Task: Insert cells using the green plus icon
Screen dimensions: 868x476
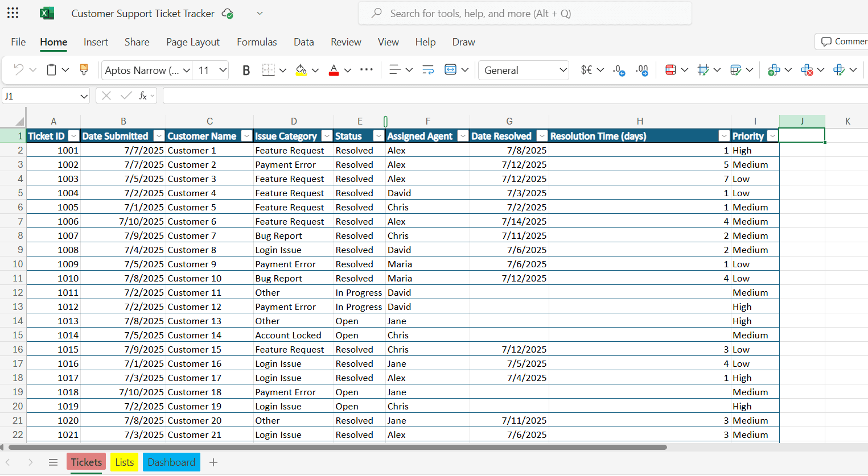Action: click(x=775, y=69)
